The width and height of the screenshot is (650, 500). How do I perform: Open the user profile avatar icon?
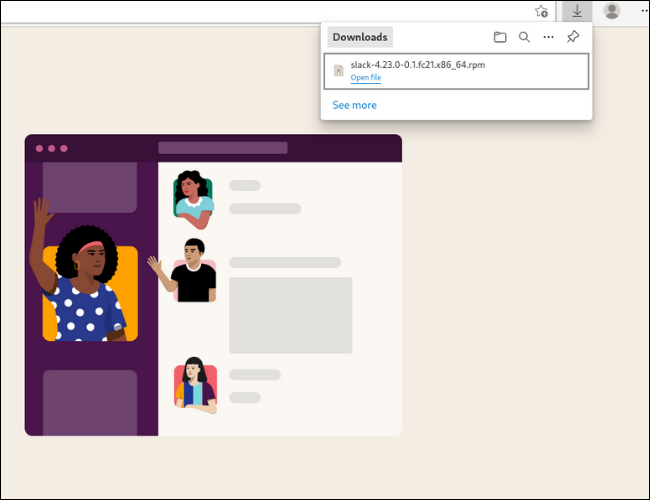pyautogui.click(x=611, y=11)
